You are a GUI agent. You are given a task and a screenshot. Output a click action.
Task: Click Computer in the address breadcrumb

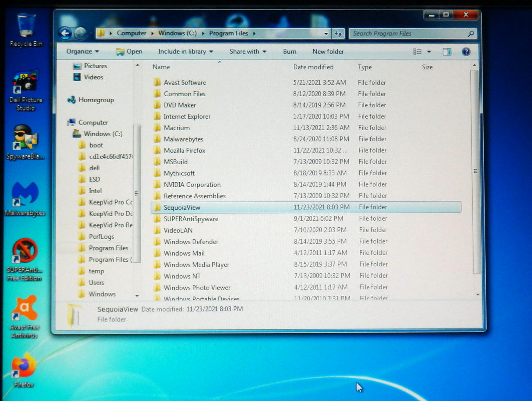pos(131,33)
